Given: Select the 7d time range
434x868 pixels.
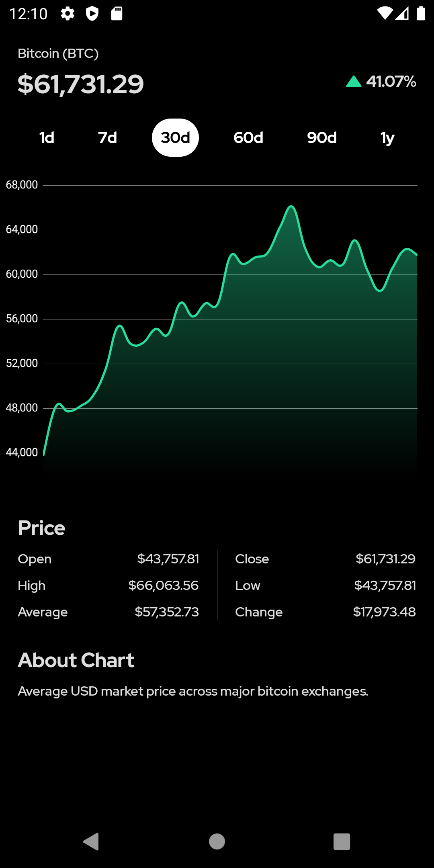Looking at the screenshot, I should coord(107,138).
